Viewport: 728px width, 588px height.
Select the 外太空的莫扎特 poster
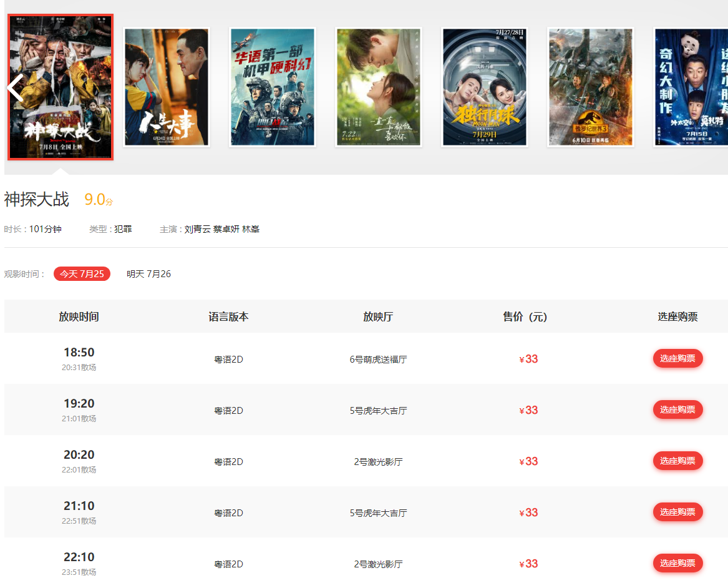pyautogui.click(x=691, y=87)
